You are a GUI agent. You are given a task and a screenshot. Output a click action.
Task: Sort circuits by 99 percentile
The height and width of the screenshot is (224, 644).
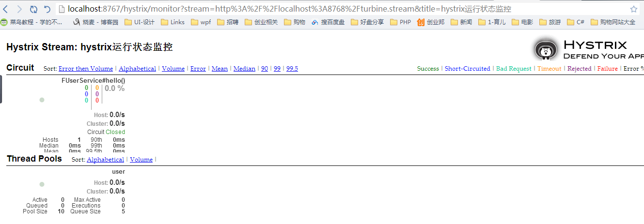pyautogui.click(x=277, y=69)
